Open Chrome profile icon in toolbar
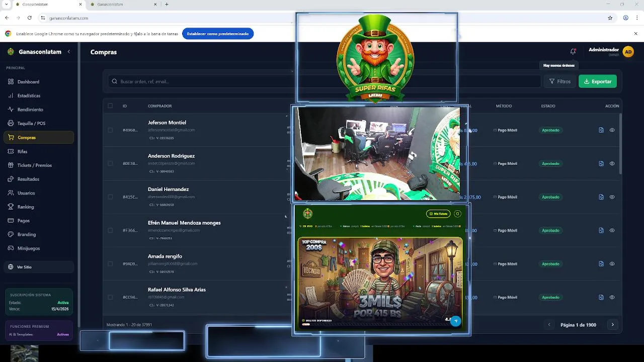The height and width of the screenshot is (362, 644). 625,18
